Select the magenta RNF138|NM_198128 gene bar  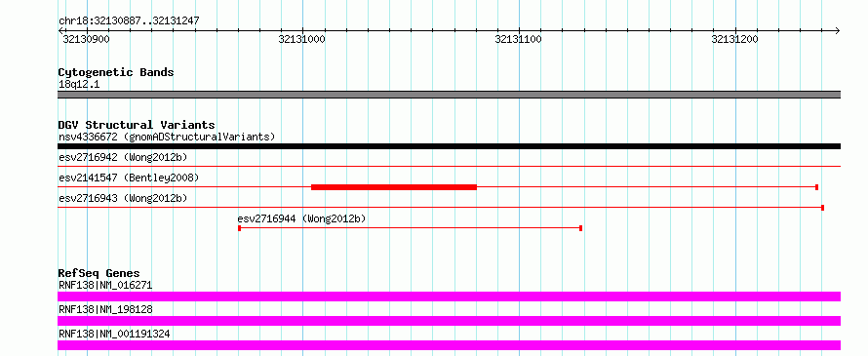449,321
